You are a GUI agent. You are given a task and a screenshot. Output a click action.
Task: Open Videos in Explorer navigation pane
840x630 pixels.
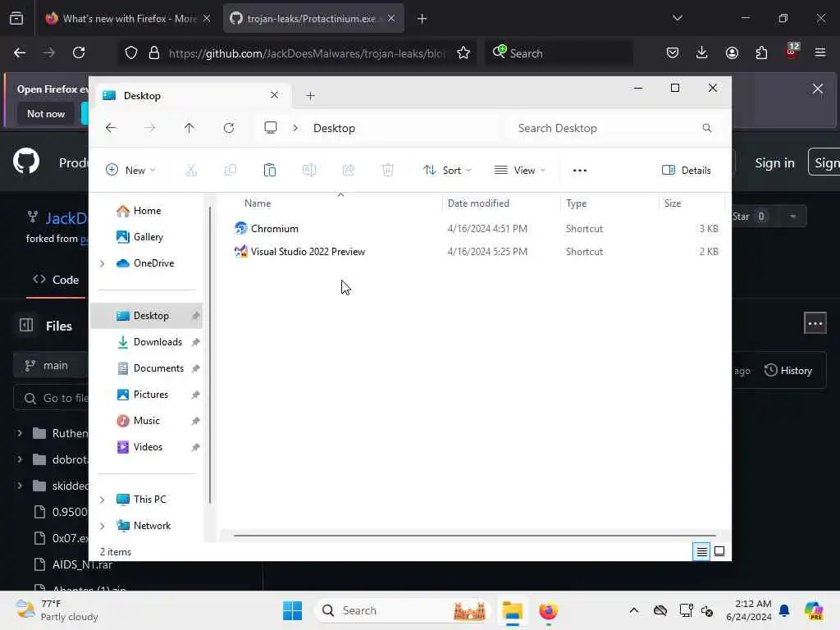point(148,447)
